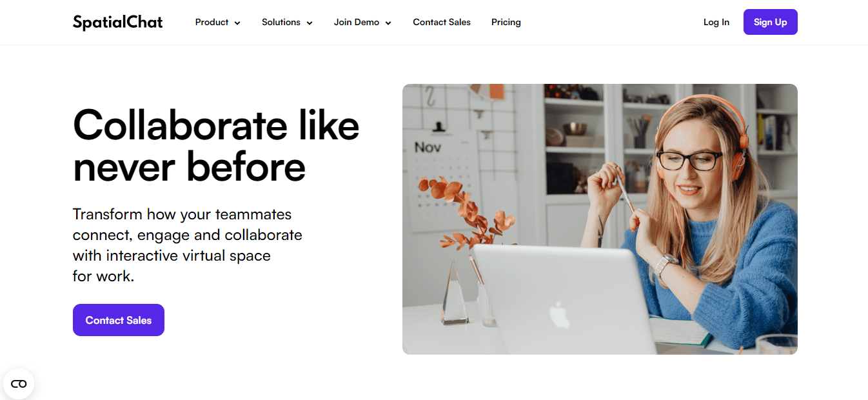868x400 pixels.
Task: Open the Solutions menu label
Action: (x=281, y=22)
